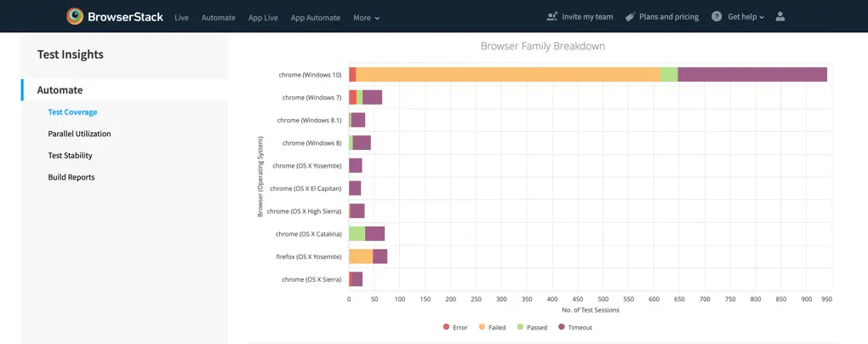Open the Live menu item
The image size is (868, 344).
click(x=181, y=17)
